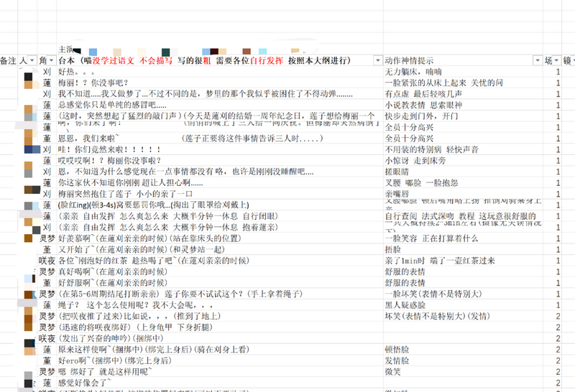Viewport: 575px width, 392px height.
Task: Select the cell reading 好热。。。
Action: pos(220,72)
